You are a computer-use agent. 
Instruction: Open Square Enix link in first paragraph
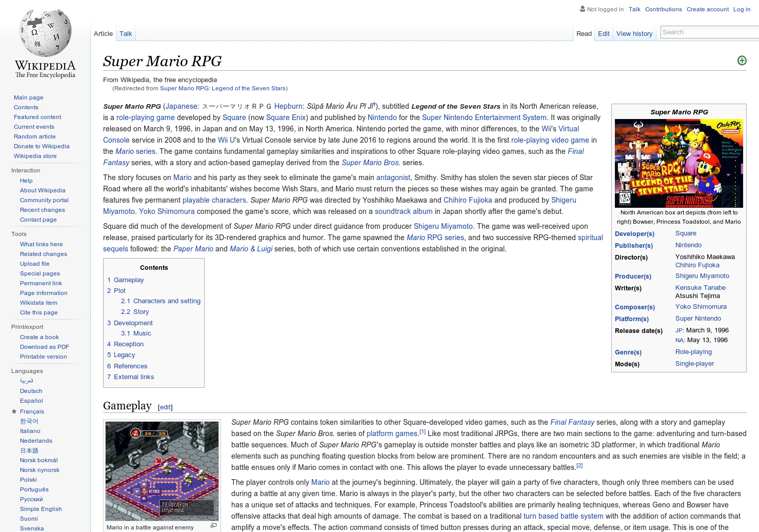pos(286,117)
